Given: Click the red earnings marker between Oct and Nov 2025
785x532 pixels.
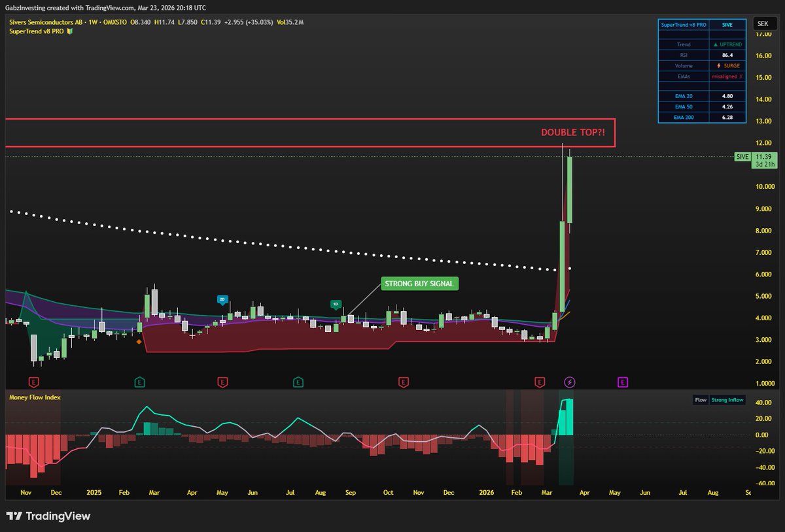Looking at the screenshot, I should coord(404,382).
